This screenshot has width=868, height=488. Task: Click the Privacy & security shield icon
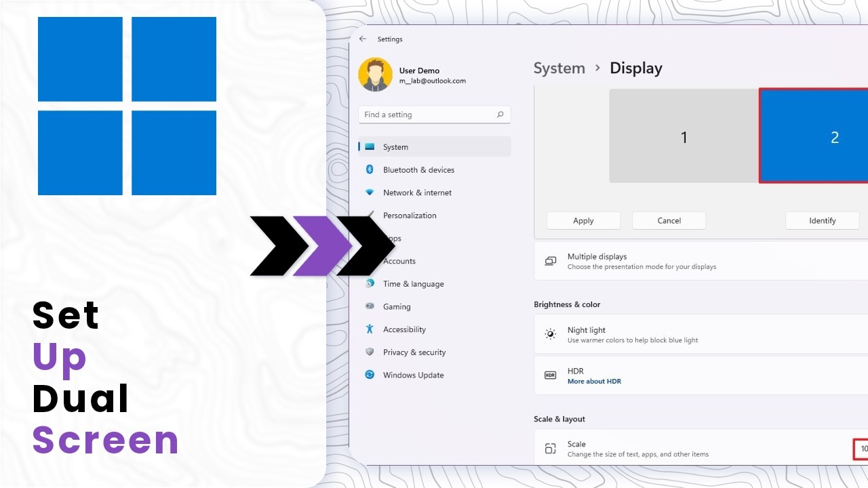click(x=370, y=352)
